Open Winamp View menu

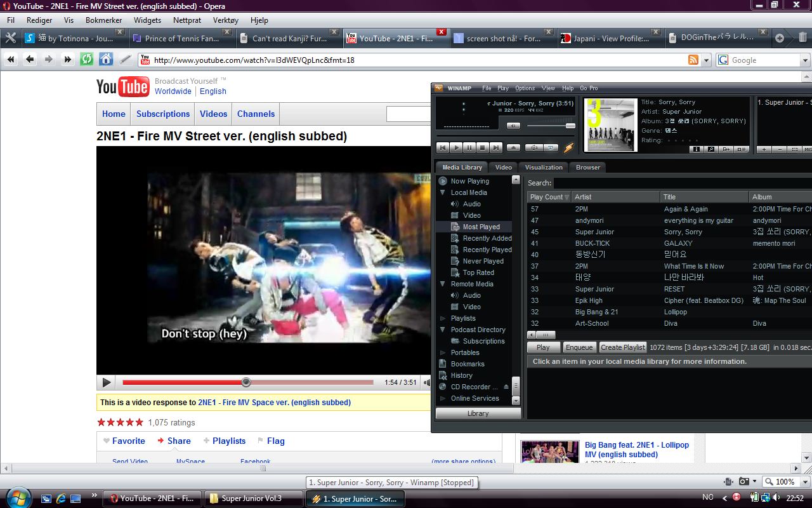tap(548, 88)
